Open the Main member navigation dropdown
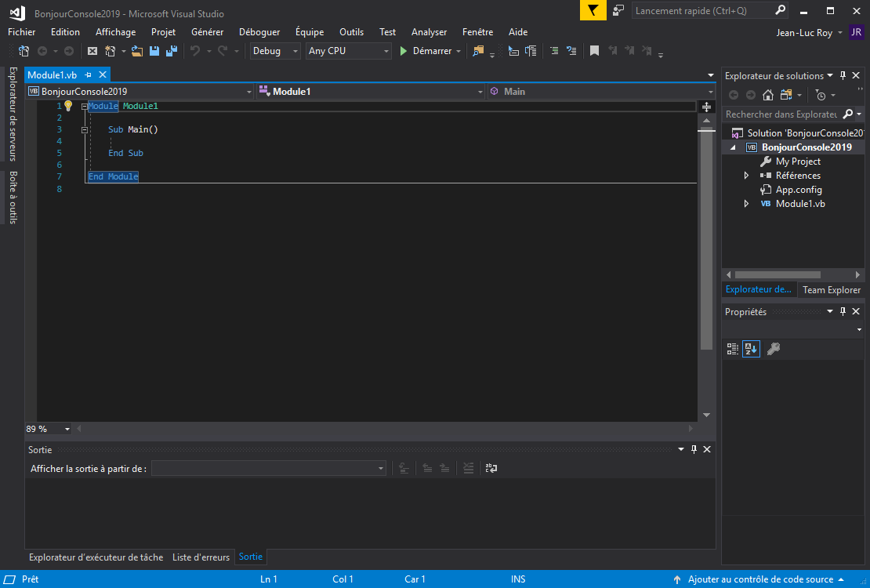Viewport: 870px width, 588px height. pyautogui.click(x=601, y=92)
